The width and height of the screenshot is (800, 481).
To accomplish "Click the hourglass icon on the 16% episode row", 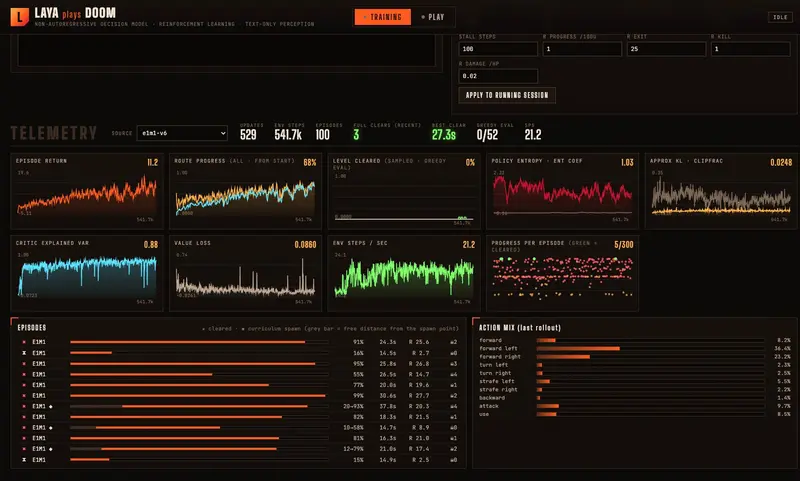I will pyautogui.click(x=24, y=353).
